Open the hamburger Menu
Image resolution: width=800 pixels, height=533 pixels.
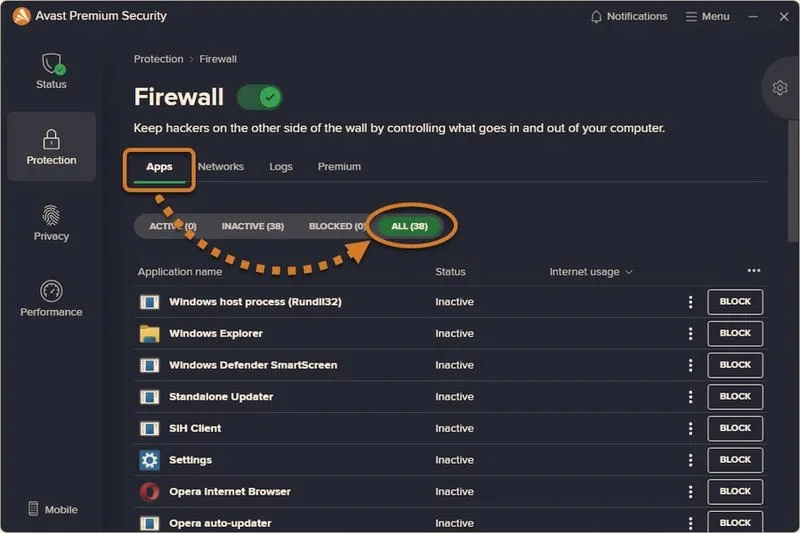point(707,16)
